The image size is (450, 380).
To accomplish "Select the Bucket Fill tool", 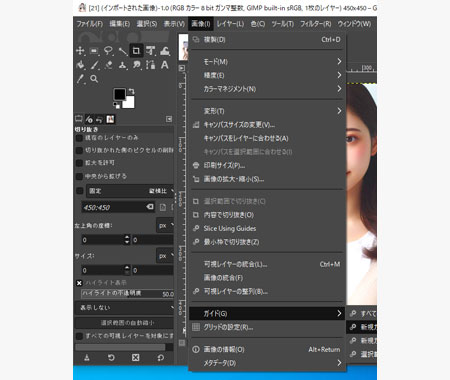I will [80, 65].
